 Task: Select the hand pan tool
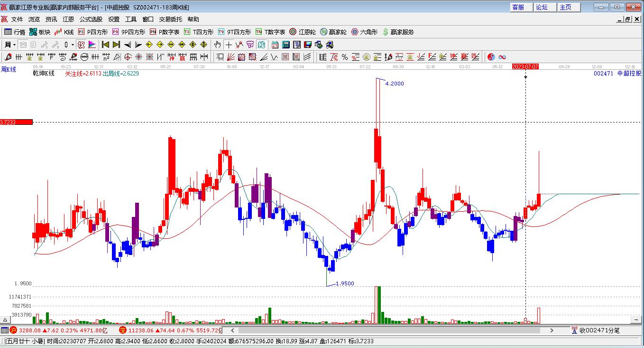217,45
